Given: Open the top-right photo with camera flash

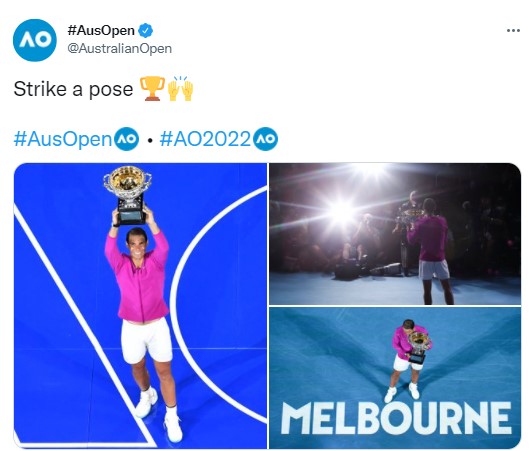Looking at the screenshot, I should coord(395,234).
